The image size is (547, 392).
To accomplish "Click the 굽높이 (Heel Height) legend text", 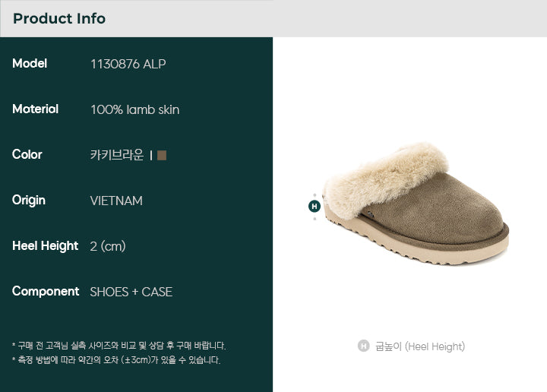I will point(420,346).
